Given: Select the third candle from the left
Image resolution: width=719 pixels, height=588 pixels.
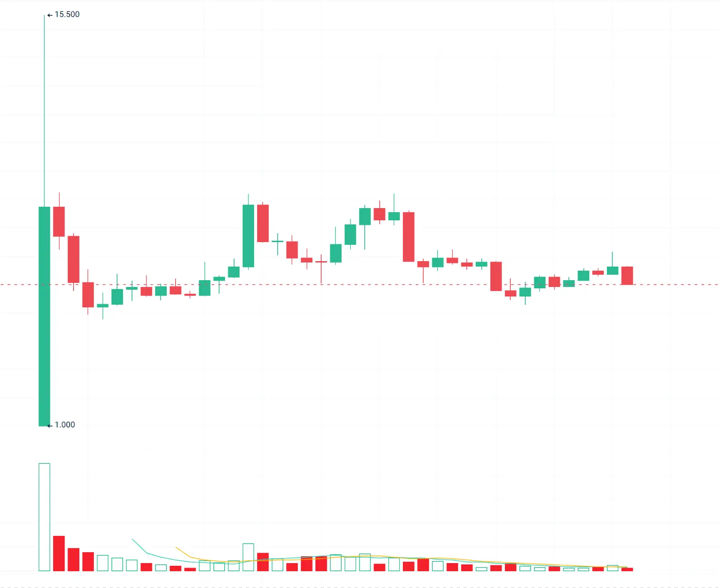Looking at the screenshot, I should pyautogui.click(x=73, y=259).
